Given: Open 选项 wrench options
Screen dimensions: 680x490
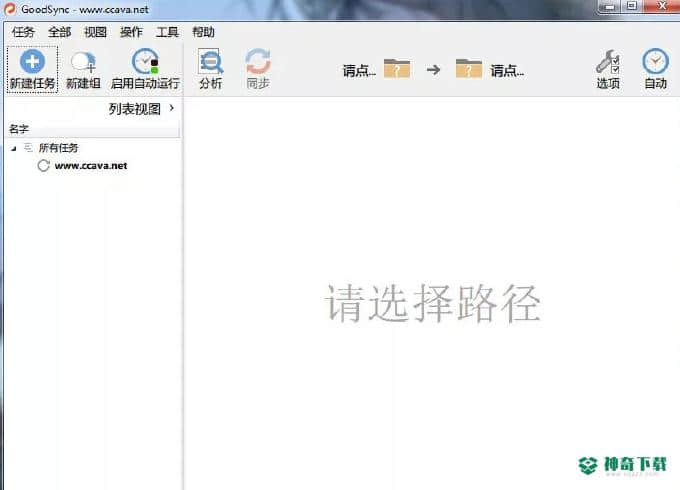Looking at the screenshot, I should click(x=608, y=62).
